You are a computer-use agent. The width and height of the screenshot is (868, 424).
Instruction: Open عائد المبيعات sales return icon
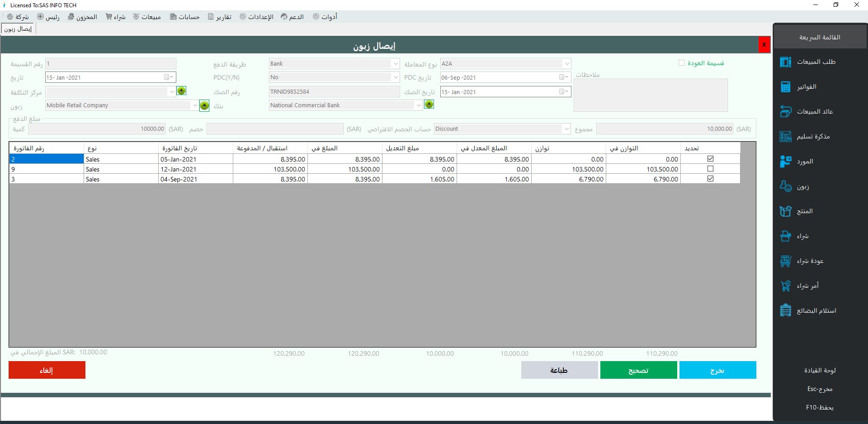tap(786, 112)
